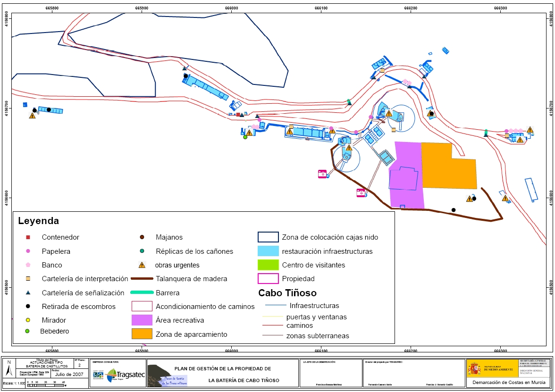Viewport: 555px width, 392px height.
Task: Select the orange Zona de aparcamiento swatch
Action: pyautogui.click(x=142, y=334)
